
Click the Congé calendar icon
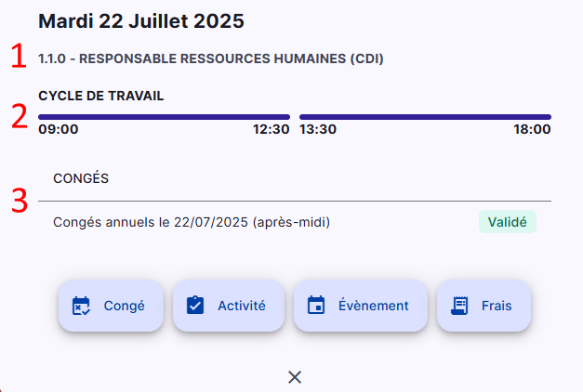pyautogui.click(x=81, y=306)
